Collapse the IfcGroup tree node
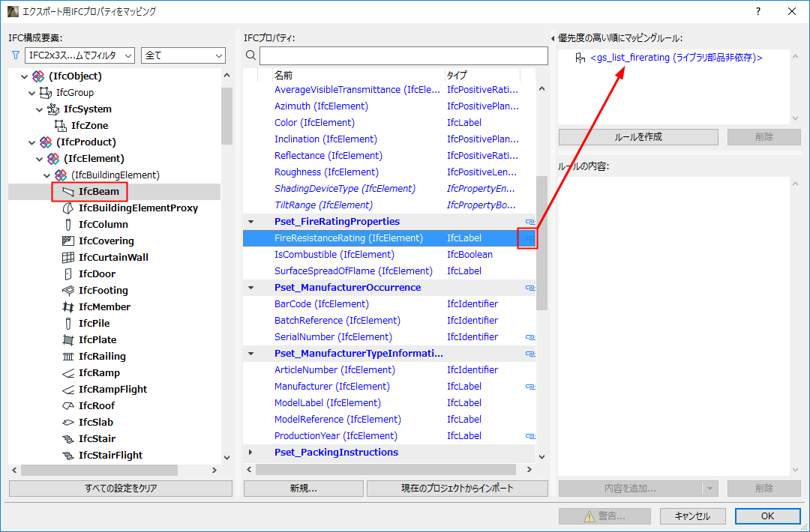The height and width of the screenshot is (532, 810). (32, 93)
